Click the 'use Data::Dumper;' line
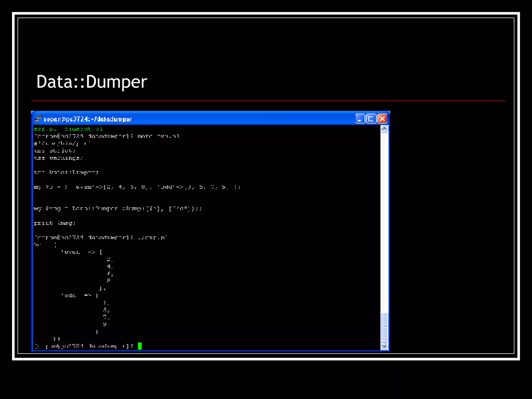Image resolution: width=532 pixels, height=399 pixels. click(x=66, y=172)
